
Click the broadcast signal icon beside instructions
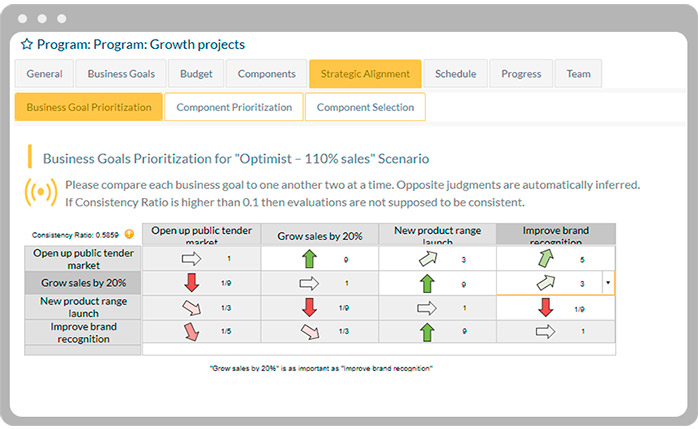click(x=41, y=192)
